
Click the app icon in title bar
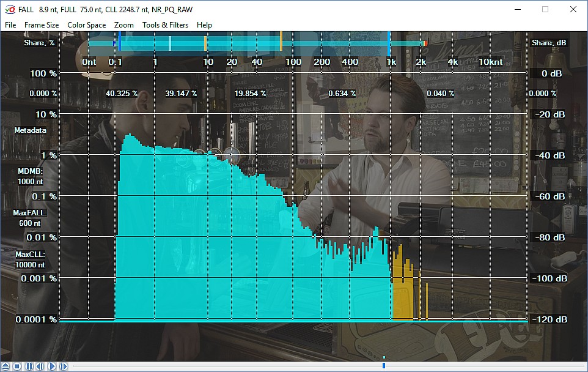pyautogui.click(x=9, y=10)
